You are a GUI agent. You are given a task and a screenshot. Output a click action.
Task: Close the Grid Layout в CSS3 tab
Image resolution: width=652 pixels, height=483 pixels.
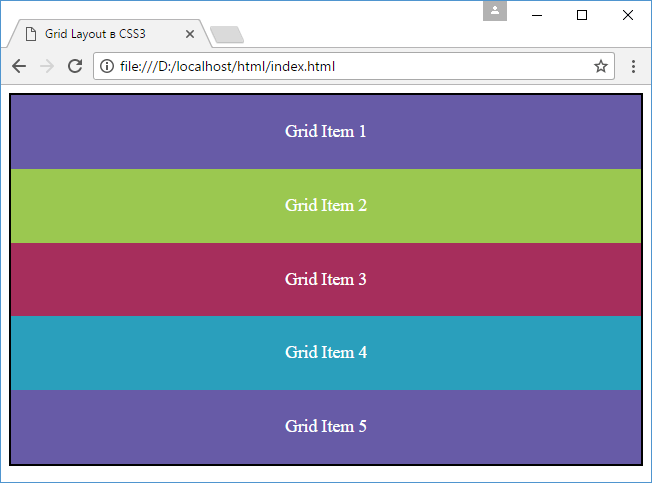tap(190, 34)
